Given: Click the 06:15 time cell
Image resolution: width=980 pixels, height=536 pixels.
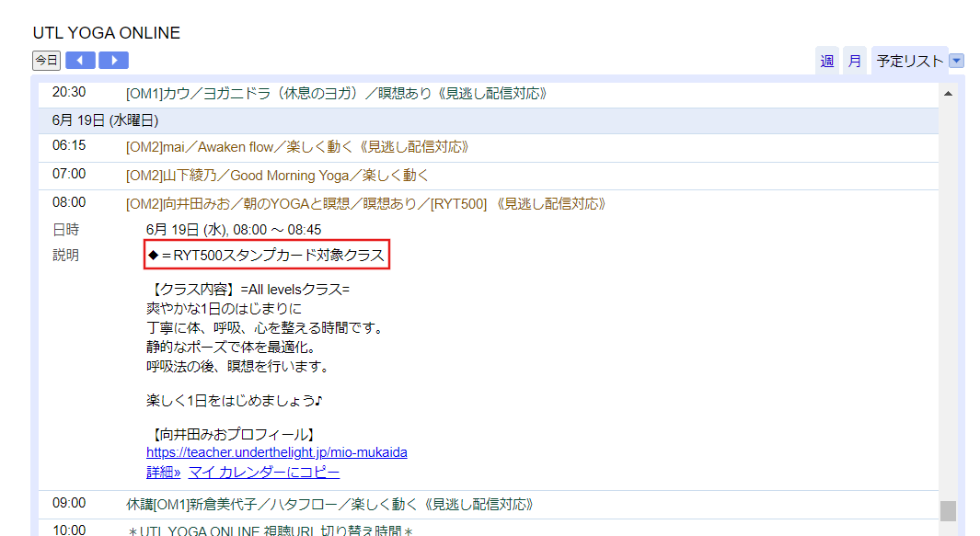Looking at the screenshot, I should pos(69,145).
